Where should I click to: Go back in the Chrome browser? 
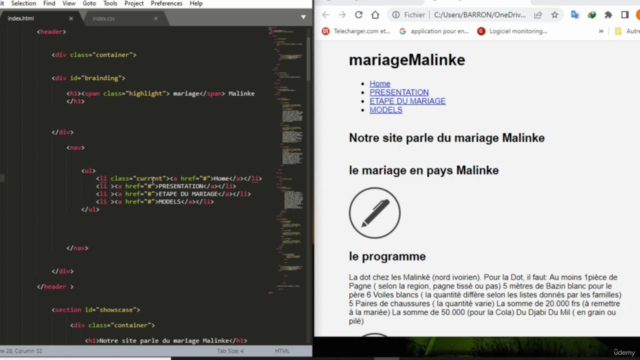[x=326, y=15]
